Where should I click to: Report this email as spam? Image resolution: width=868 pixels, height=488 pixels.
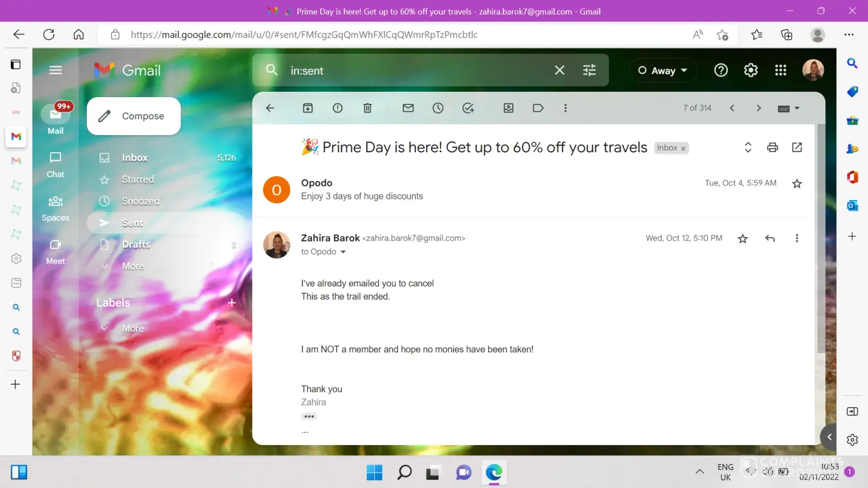click(337, 108)
